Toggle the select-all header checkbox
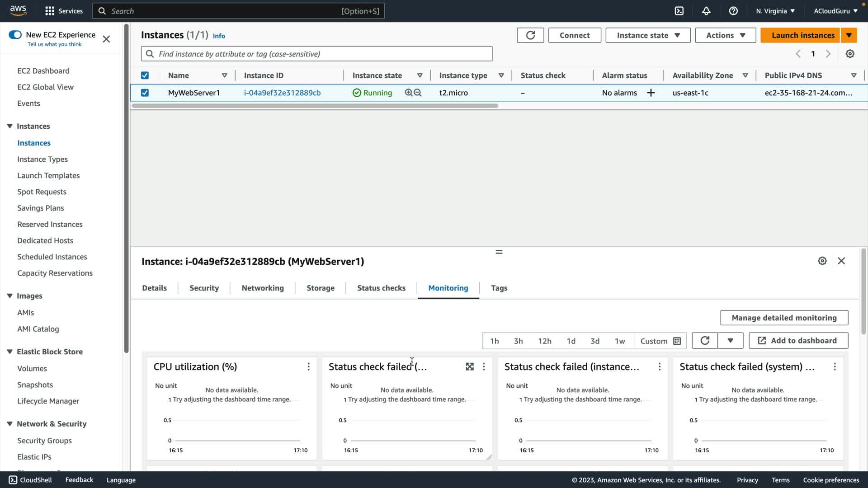868x488 pixels. click(x=145, y=75)
